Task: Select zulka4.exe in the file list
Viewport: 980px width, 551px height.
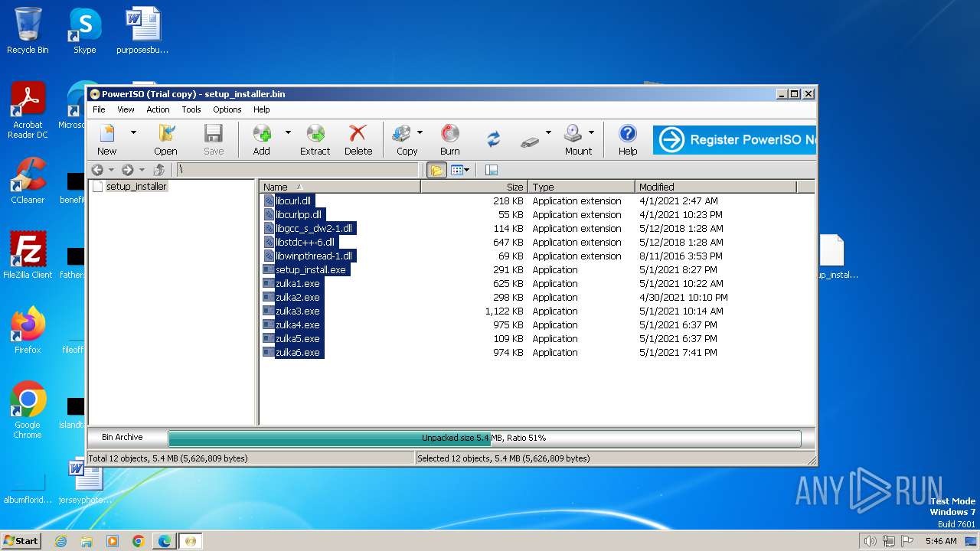Action: pyautogui.click(x=298, y=324)
